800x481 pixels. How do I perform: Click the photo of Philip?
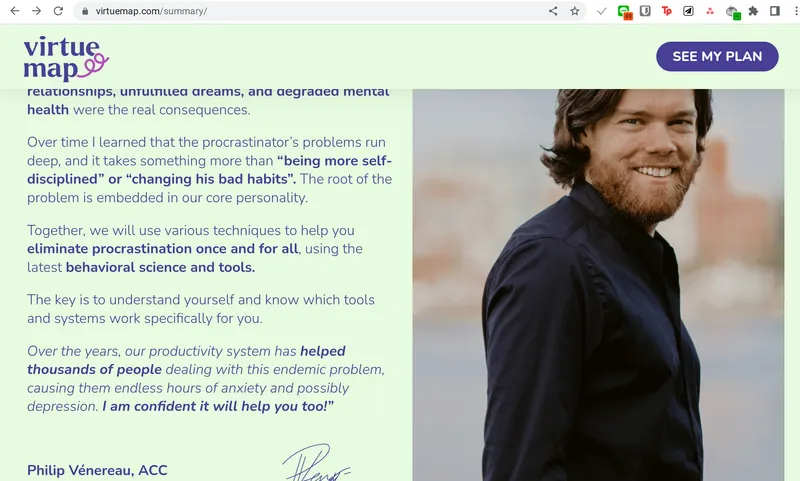tap(598, 285)
